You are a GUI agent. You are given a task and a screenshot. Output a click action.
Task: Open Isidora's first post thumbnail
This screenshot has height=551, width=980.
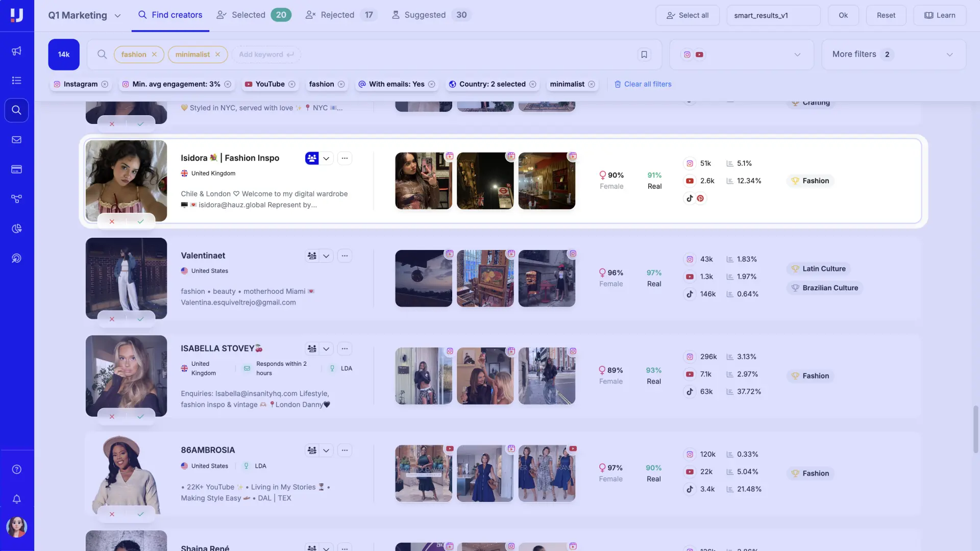(x=424, y=181)
